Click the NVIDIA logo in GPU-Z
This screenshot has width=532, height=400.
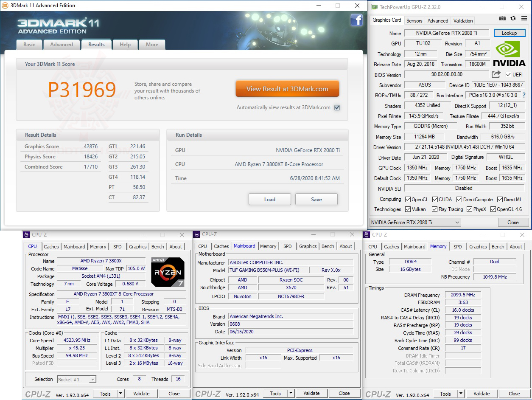click(510, 54)
